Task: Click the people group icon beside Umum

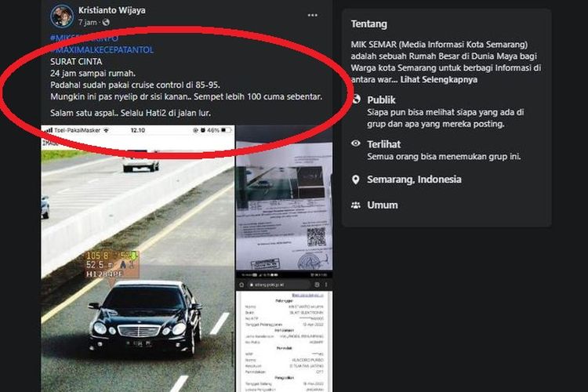Action: pyautogui.click(x=355, y=205)
